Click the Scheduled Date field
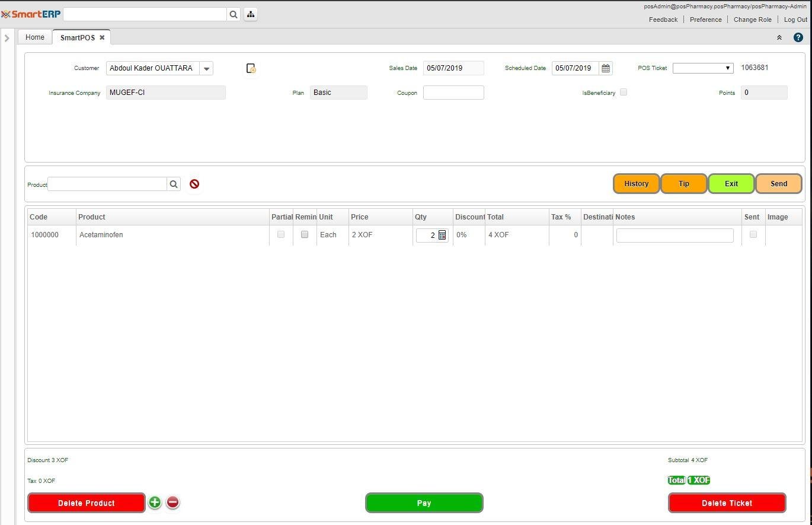Viewport: 812px width, 525px height. coord(576,68)
